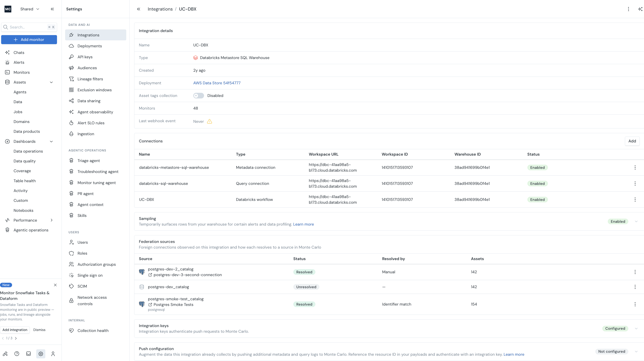Screen dimensions: 644x361
Task: Open API keys settings
Action: coord(96,57)
